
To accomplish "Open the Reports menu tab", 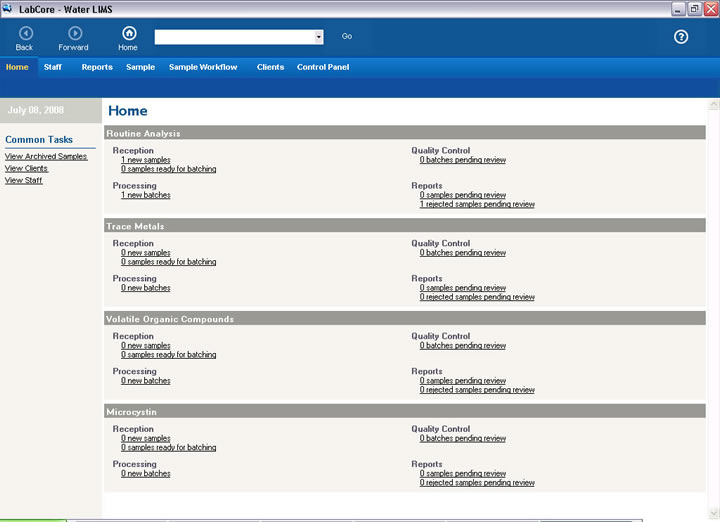I will (x=97, y=67).
